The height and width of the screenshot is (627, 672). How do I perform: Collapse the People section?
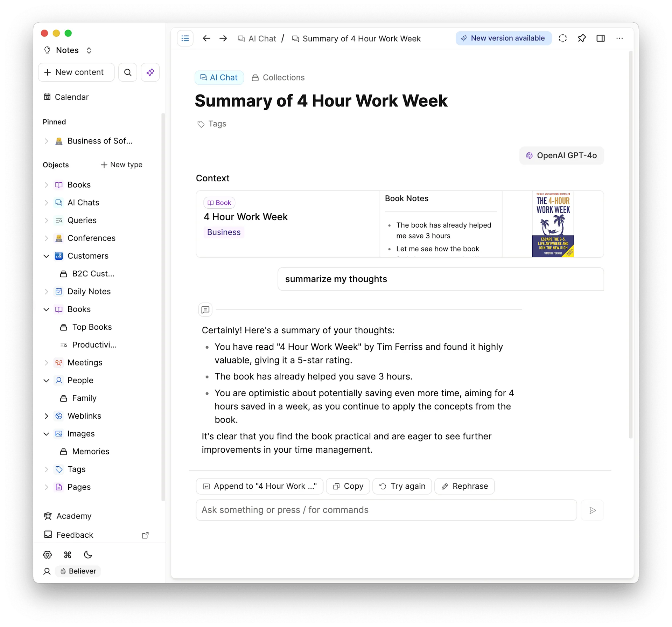(46, 380)
